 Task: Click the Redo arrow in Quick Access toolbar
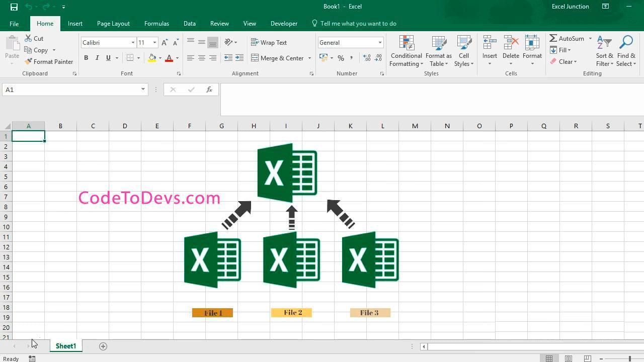click(x=46, y=7)
